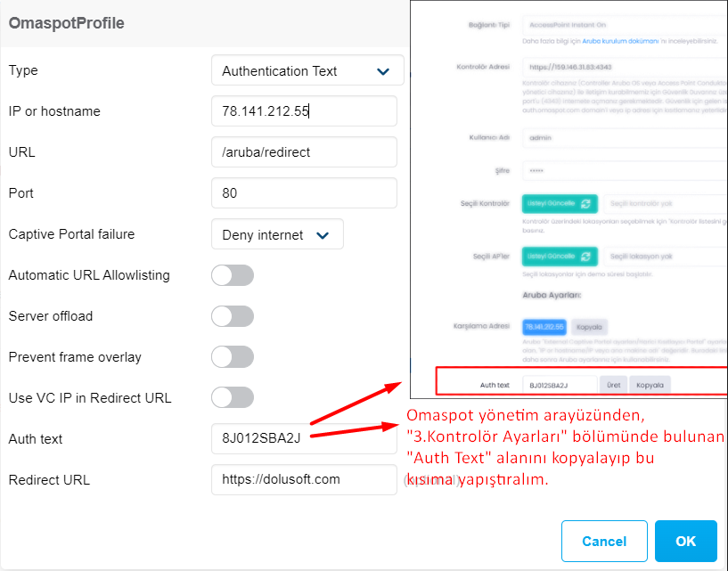
Task: Click Kopyala beside Karşılama Adresi
Action: click(x=589, y=327)
